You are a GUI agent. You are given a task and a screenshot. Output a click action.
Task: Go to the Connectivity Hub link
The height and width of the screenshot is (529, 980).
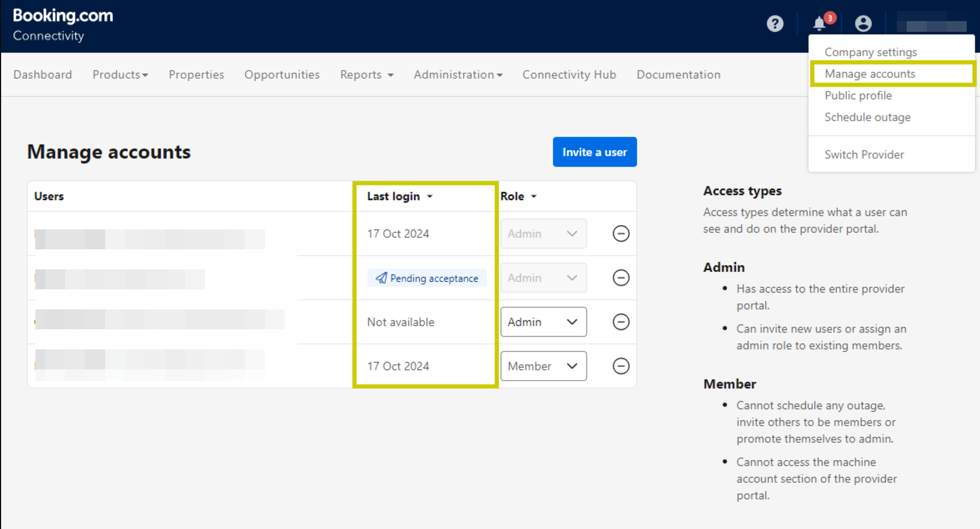569,74
